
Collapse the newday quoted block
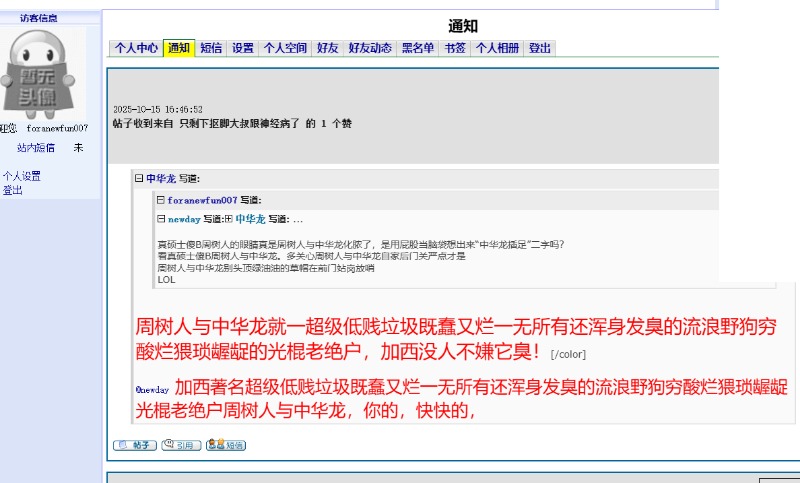click(160, 219)
